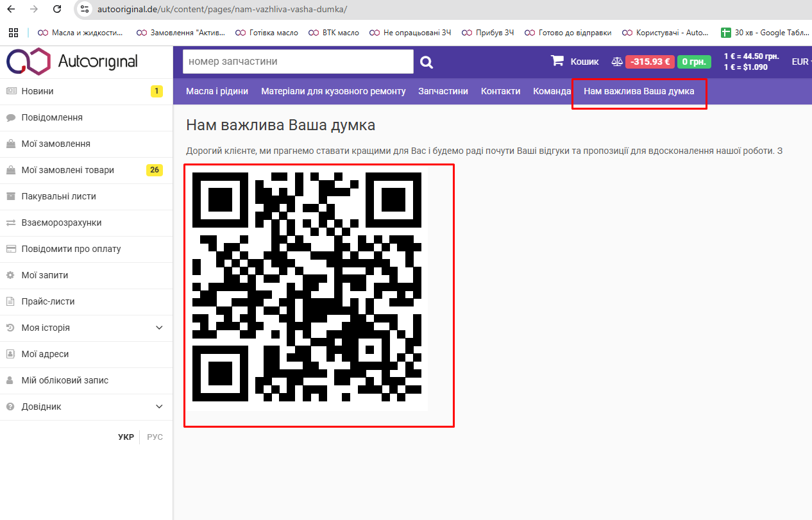The width and height of the screenshot is (812, 520).
Task: Click the -315.93 € balance badge
Action: [x=650, y=62]
